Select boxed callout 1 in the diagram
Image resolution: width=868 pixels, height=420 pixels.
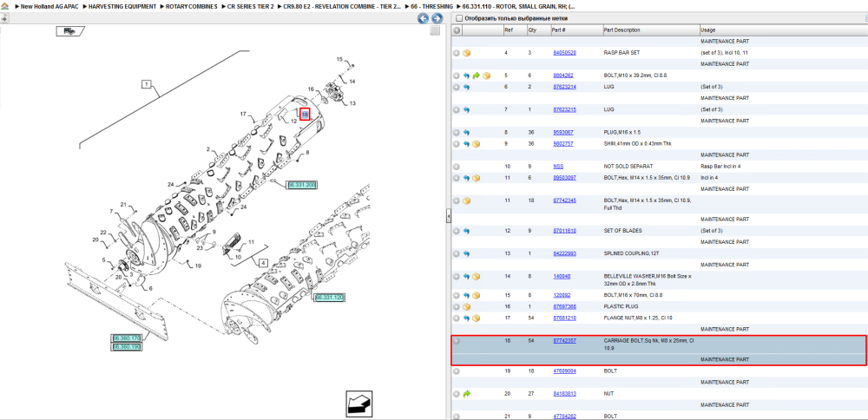tap(146, 85)
